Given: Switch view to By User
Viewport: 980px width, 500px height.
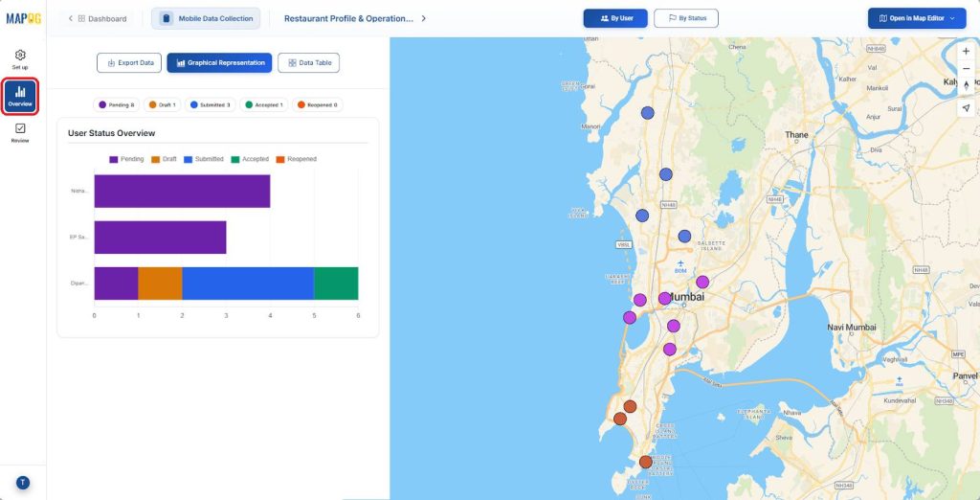Looking at the screenshot, I should 616,18.
